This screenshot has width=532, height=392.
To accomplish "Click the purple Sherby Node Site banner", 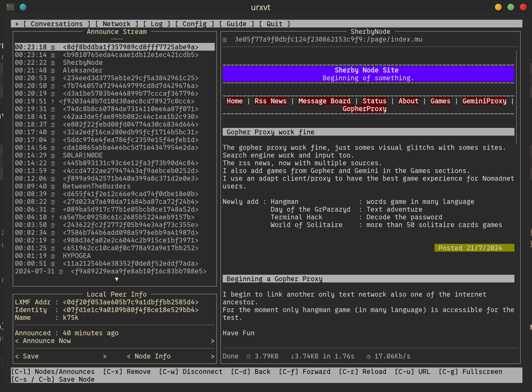I will tap(368, 74).
